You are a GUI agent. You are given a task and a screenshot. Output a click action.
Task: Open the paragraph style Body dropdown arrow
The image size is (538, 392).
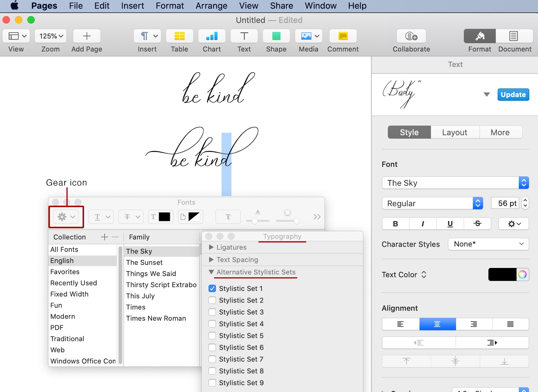click(x=487, y=94)
